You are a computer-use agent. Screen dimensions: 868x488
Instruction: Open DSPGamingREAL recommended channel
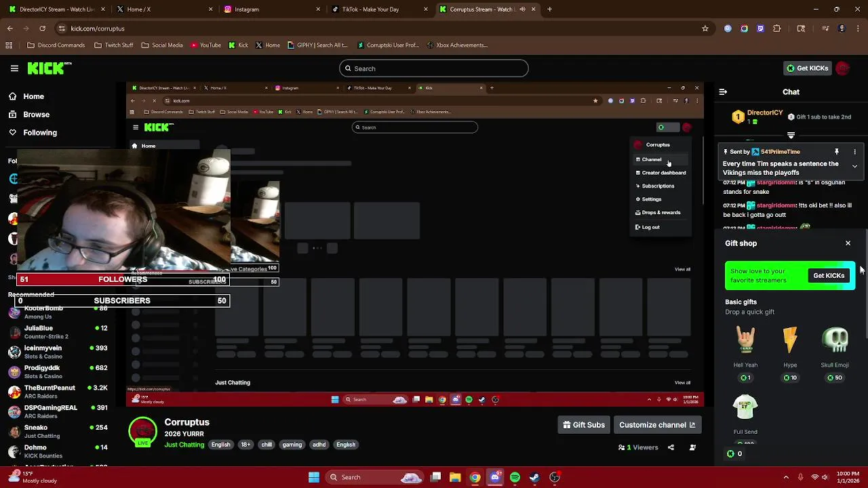click(x=58, y=411)
